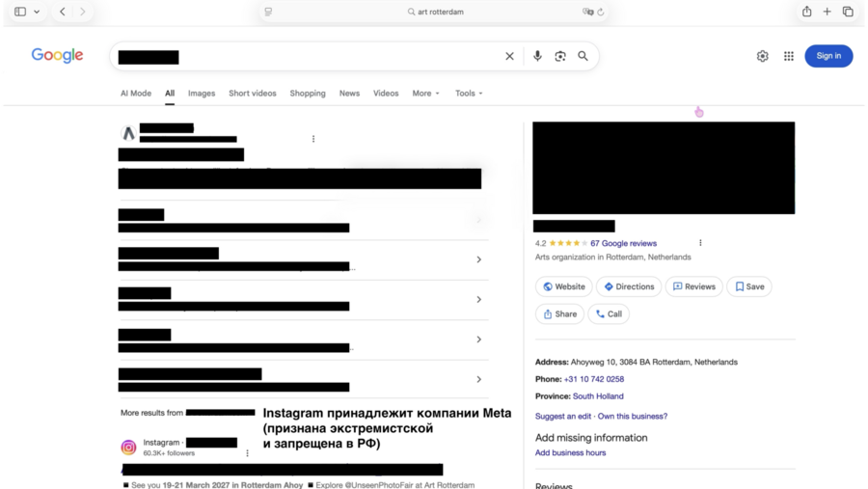Open the sidebar options dropdown chevron
The image size is (868, 489).
coord(37,12)
